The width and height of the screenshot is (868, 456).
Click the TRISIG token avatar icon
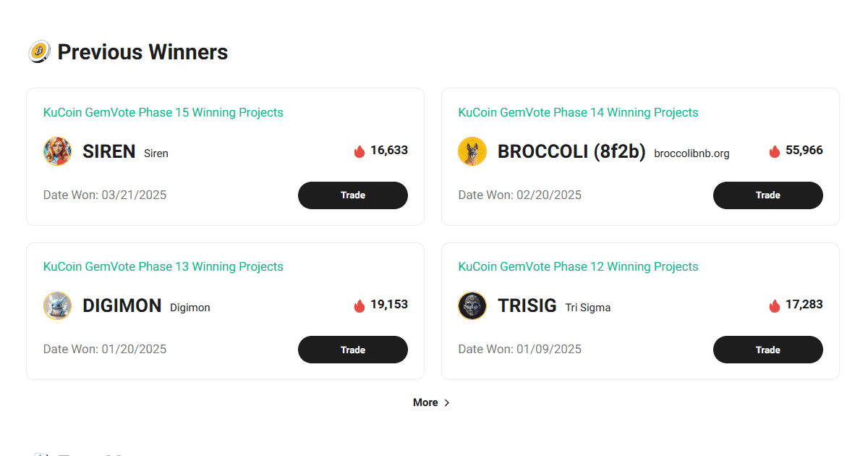[x=472, y=305]
